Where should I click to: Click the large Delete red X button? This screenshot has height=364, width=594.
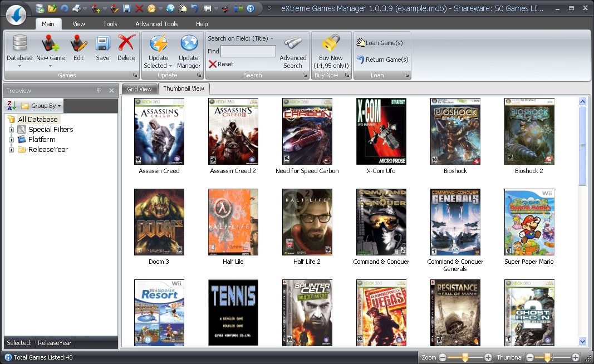[126, 48]
